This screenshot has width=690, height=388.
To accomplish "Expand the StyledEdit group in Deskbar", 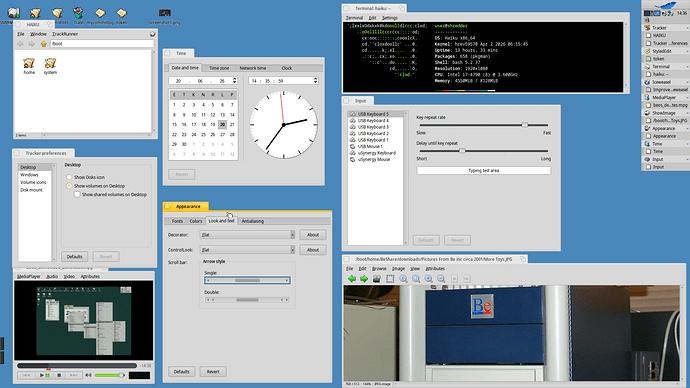I will [x=687, y=51].
